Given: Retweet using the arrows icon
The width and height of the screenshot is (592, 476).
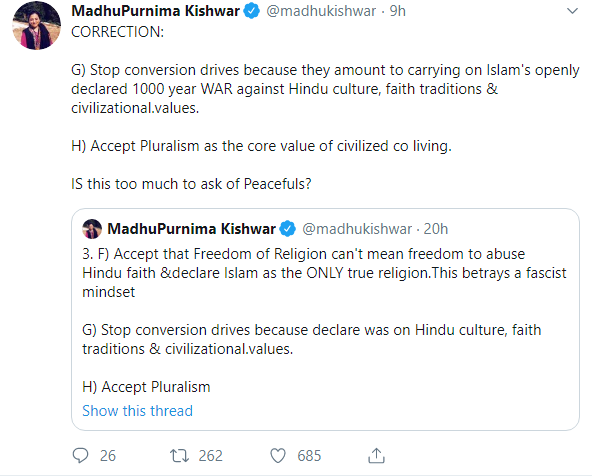Looking at the screenshot, I should [x=179, y=455].
